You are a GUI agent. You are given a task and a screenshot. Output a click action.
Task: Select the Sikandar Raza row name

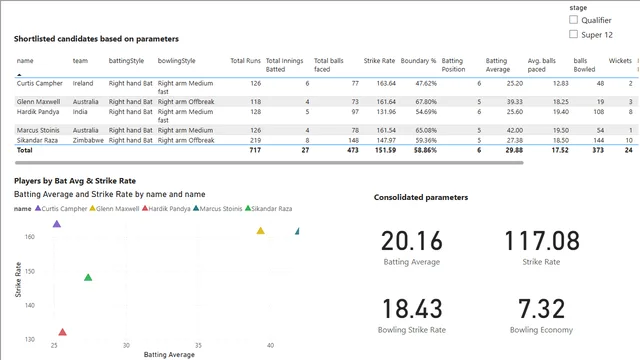click(x=37, y=140)
